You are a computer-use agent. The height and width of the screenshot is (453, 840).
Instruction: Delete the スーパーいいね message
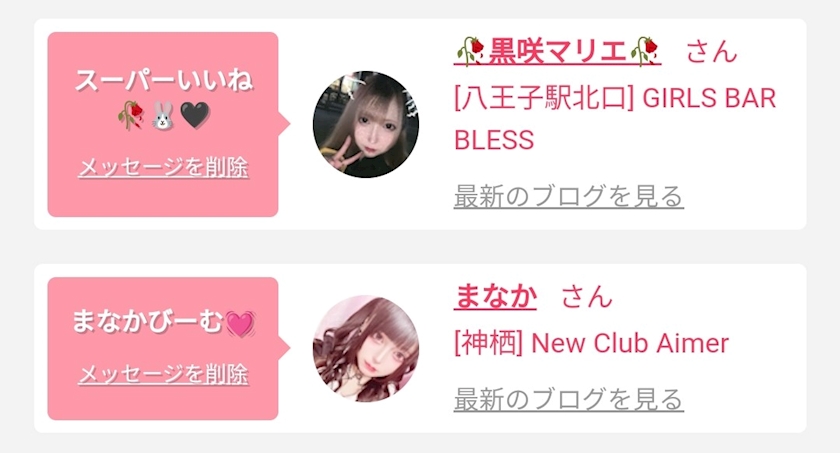pyautogui.click(x=163, y=167)
